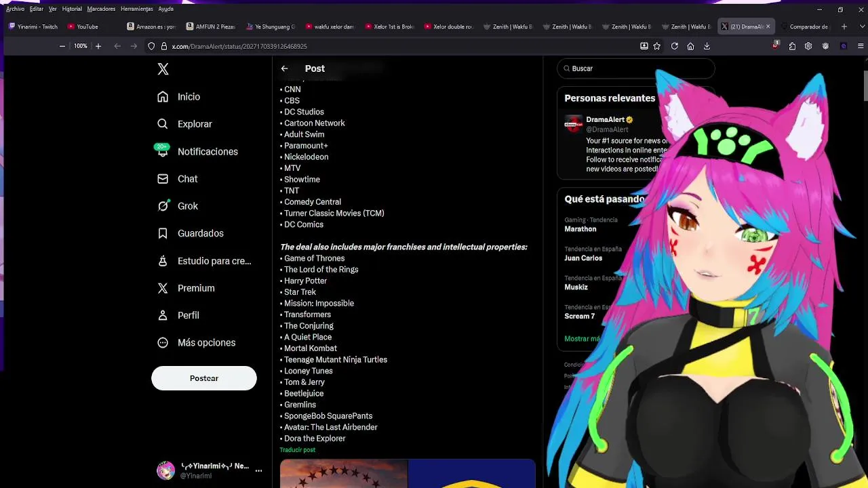
Task: Open Marcadores menu
Action: 101,9
